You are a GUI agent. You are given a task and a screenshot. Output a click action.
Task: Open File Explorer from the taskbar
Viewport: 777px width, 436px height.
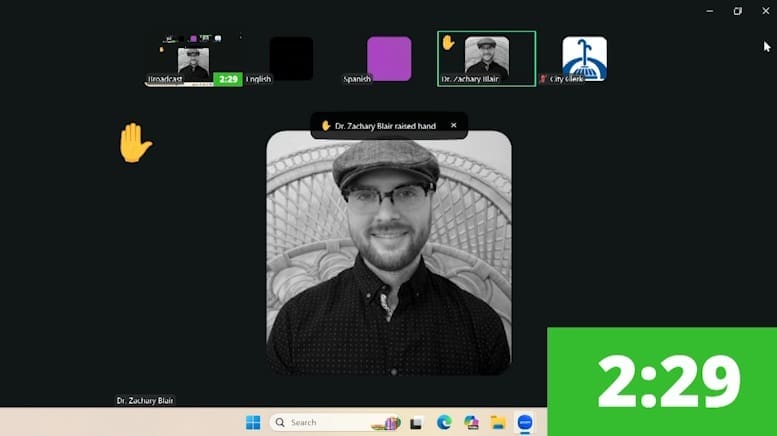point(498,423)
